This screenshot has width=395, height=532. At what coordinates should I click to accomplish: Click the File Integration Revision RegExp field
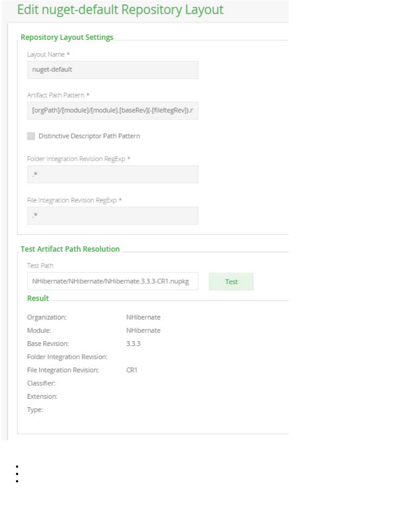(x=112, y=216)
